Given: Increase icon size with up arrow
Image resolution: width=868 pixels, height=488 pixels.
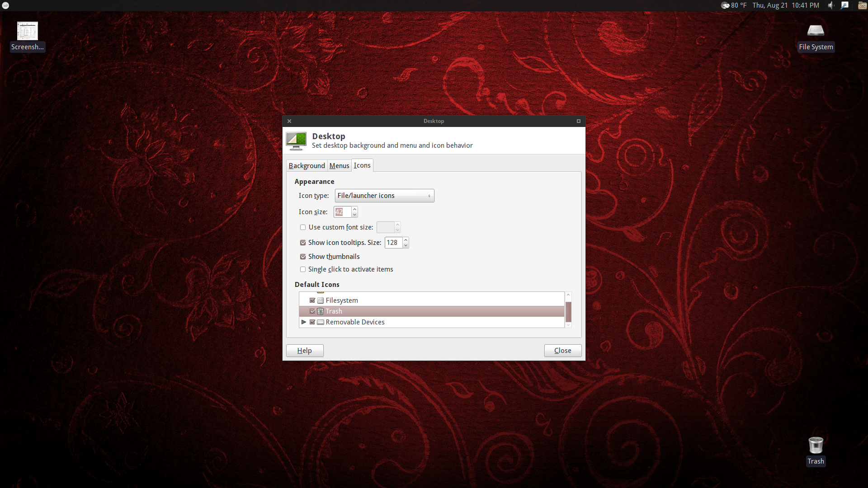Looking at the screenshot, I should click(x=355, y=209).
